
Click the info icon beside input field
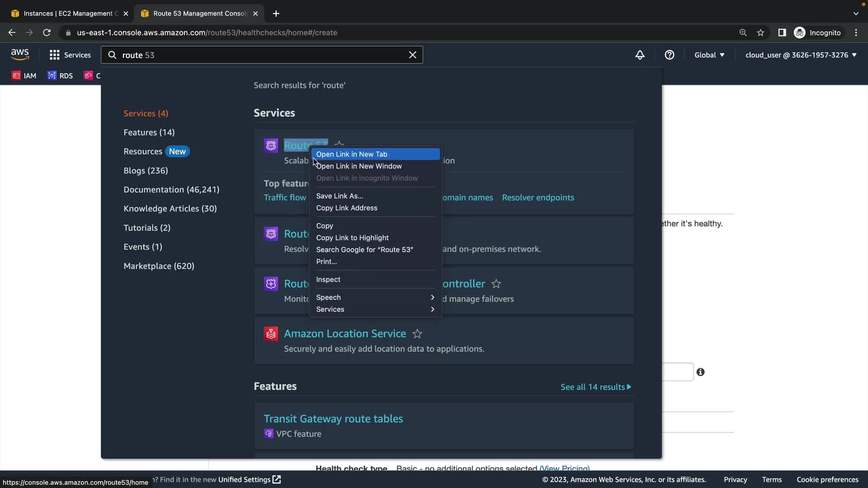700,372
